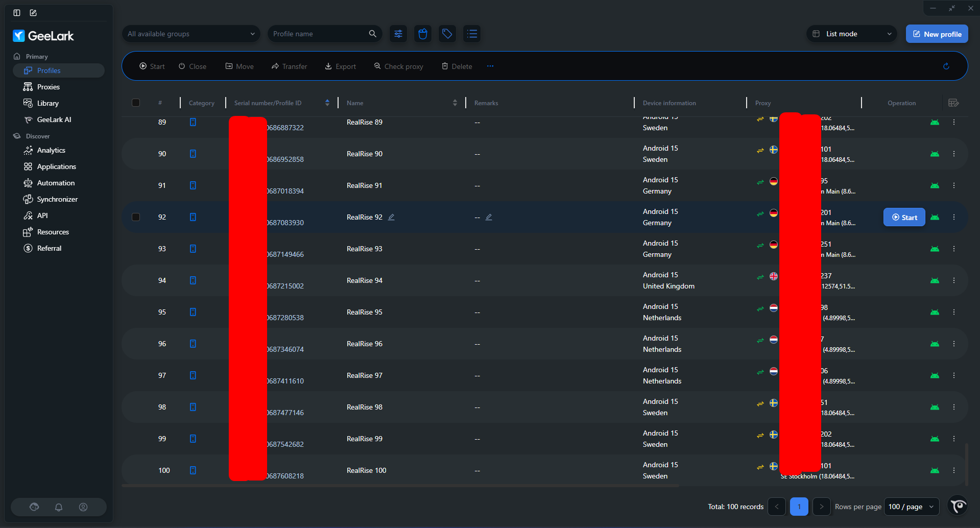
Task: Expand the All available groups dropdown
Action: pos(191,34)
